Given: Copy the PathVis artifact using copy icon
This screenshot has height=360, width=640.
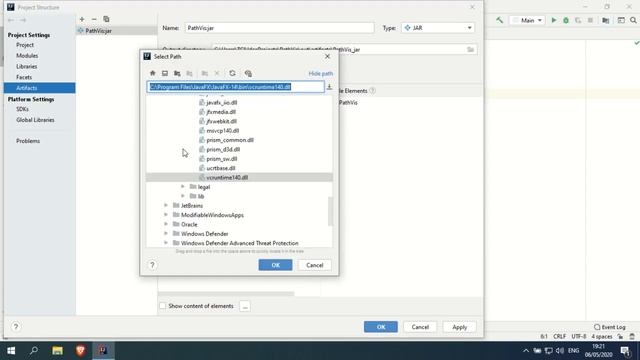Looking at the screenshot, I should (106, 19).
